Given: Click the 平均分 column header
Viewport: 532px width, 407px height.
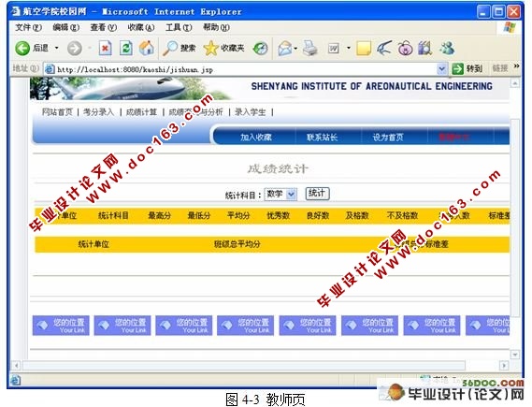Looking at the screenshot, I should click(x=238, y=215).
